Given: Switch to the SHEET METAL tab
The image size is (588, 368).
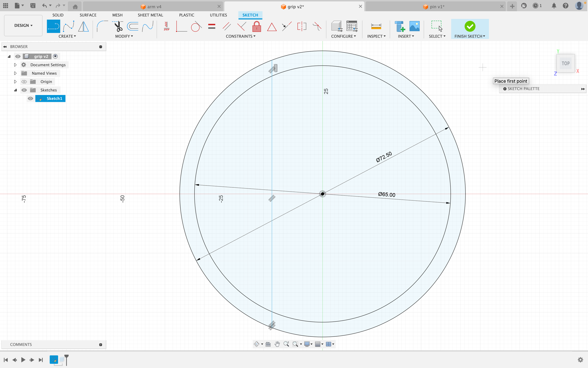Looking at the screenshot, I should [x=150, y=15].
